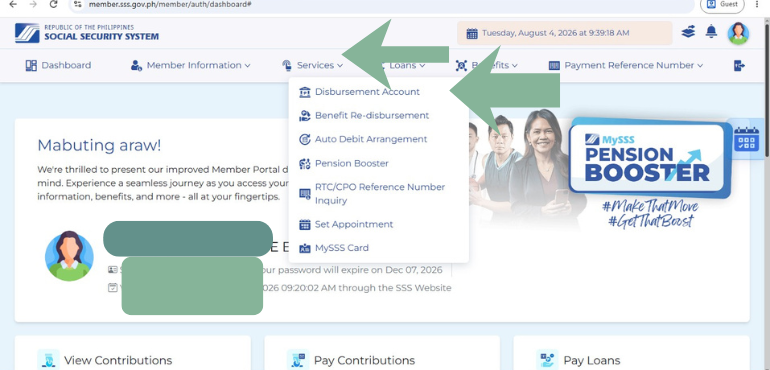Click the Pay Contributions card icon
Screen dimensions: 770x370
(298, 360)
